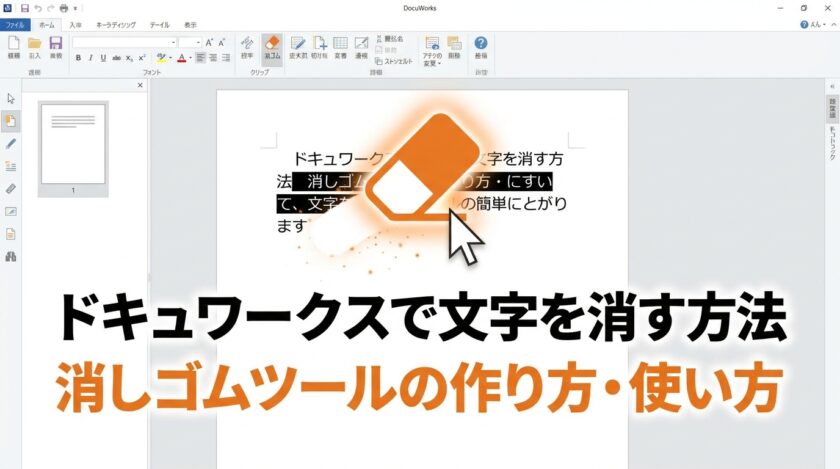Viewport: 840px width, 469px height.
Task: Toggle italic formatting
Action: coord(91,58)
